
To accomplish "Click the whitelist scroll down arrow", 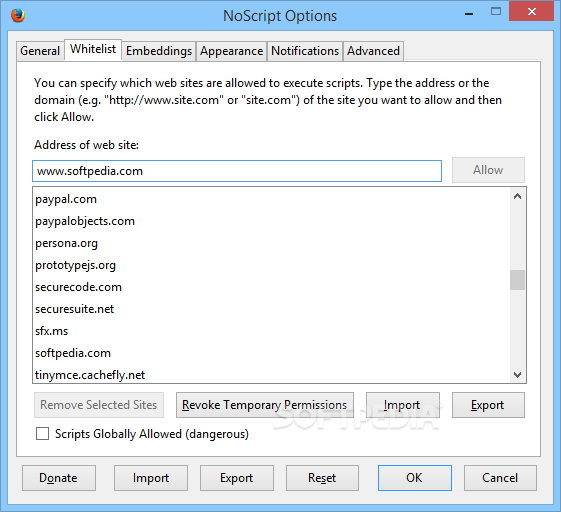I will pos(517,375).
